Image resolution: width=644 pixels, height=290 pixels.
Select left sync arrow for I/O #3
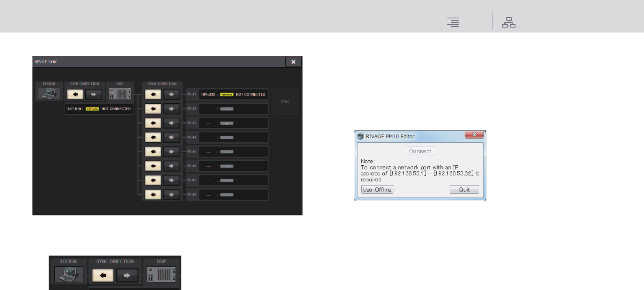(153, 123)
